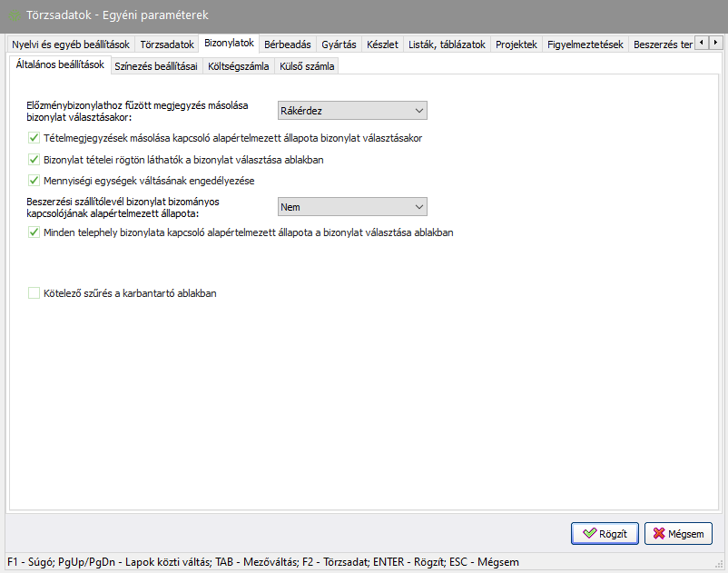Select the Készlet tab

coord(382,44)
